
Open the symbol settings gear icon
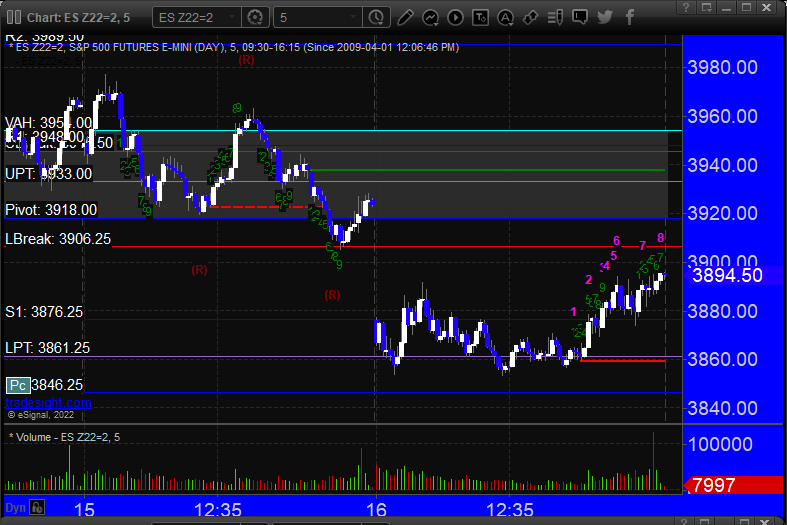pyautogui.click(x=255, y=18)
